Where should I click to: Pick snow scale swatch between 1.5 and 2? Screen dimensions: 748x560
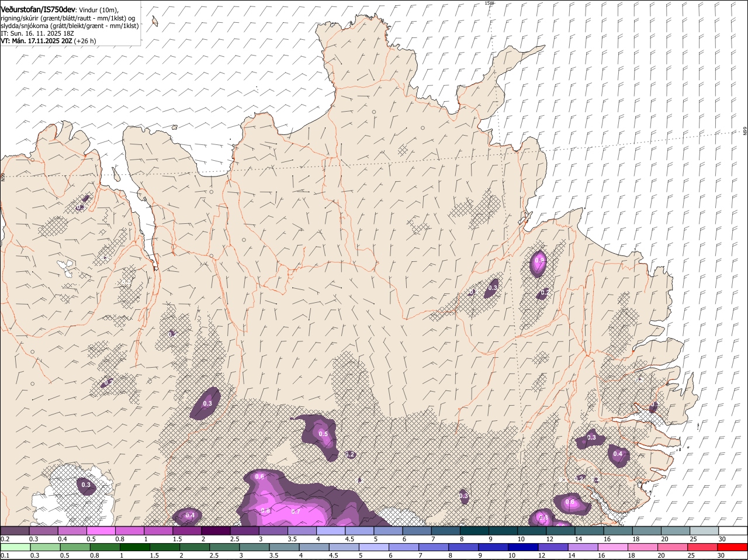point(187,531)
